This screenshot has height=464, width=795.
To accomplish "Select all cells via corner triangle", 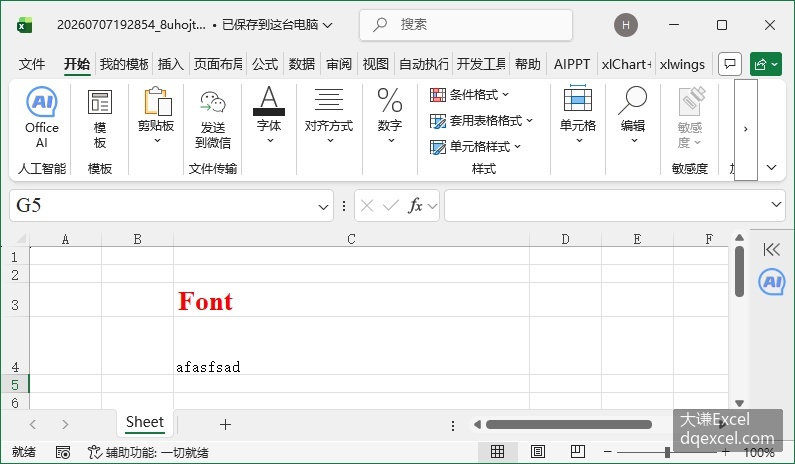I will [x=21, y=239].
